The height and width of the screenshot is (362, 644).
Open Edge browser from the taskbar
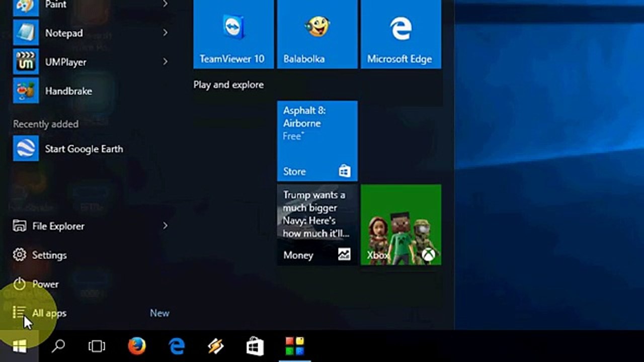pos(176,346)
